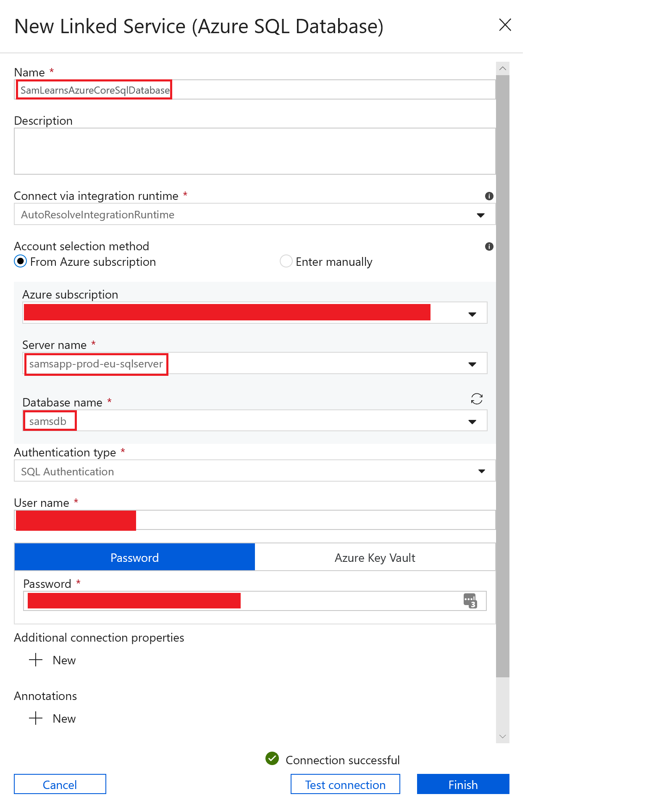Open the Server name dropdown
The image size is (672, 810).
(x=472, y=364)
